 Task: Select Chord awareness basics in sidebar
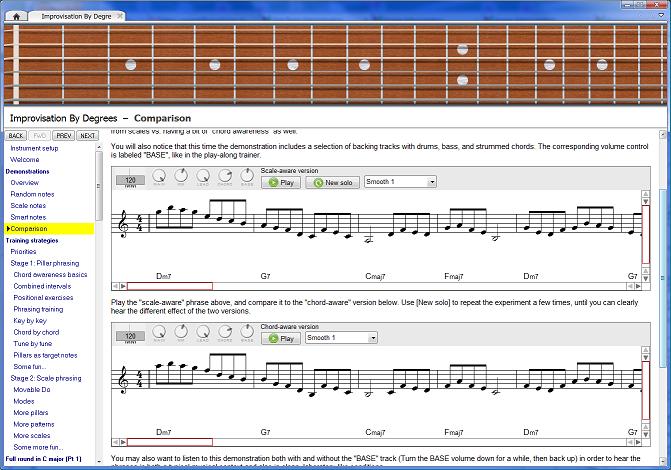point(50,274)
